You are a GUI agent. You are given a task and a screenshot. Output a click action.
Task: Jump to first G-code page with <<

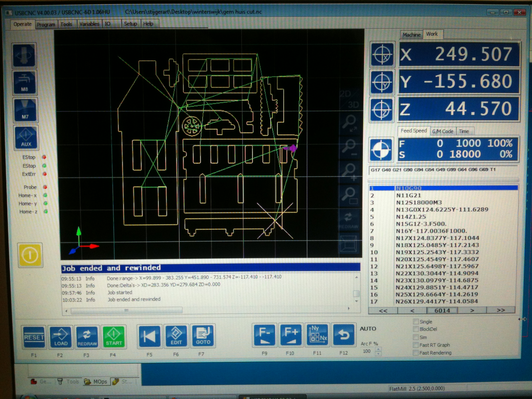(383, 311)
